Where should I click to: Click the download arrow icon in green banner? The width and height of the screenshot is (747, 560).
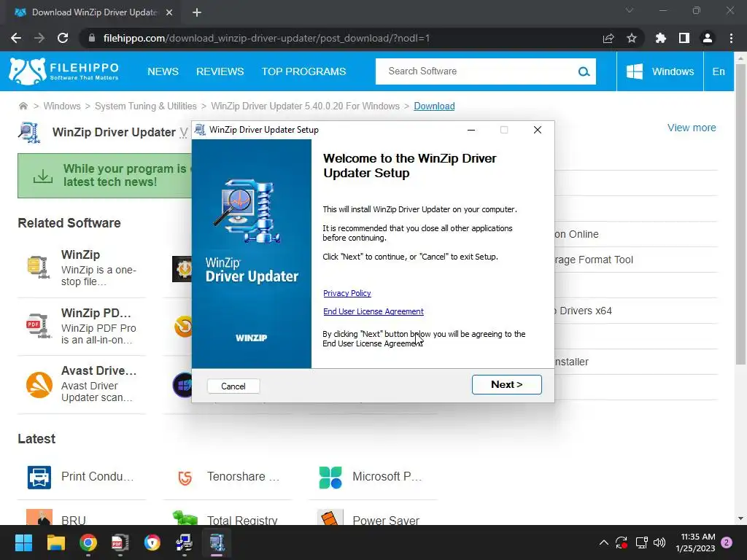click(x=43, y=176)
